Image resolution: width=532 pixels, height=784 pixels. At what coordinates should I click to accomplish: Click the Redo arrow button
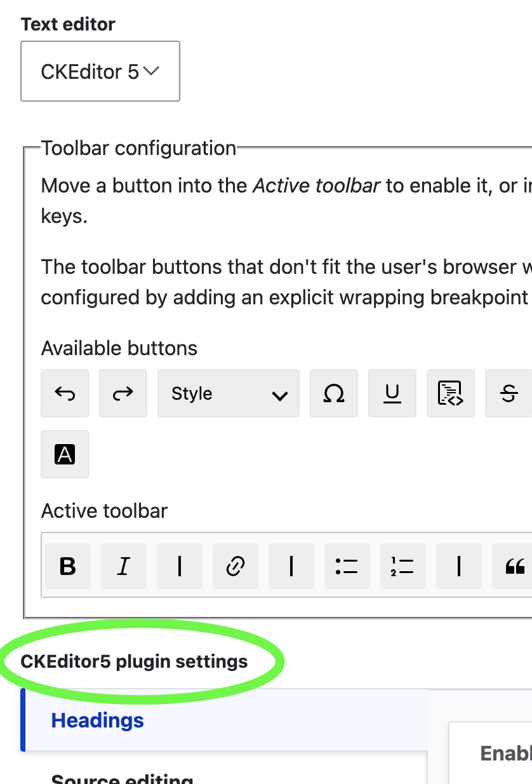[x=123, y=393]
